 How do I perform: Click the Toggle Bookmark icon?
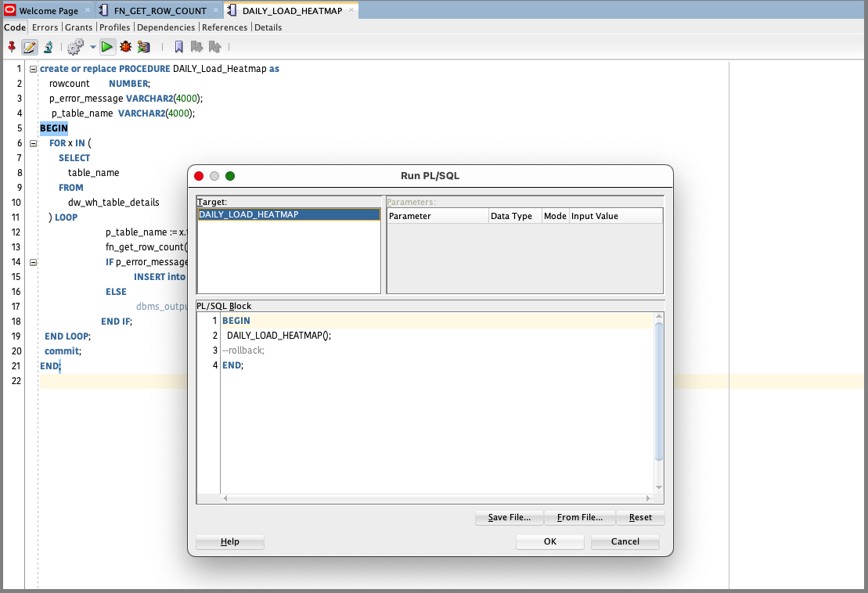point(178,47)
